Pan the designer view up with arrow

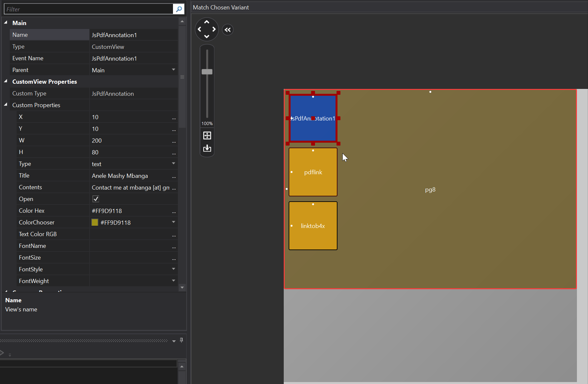(x=207, y=22)
